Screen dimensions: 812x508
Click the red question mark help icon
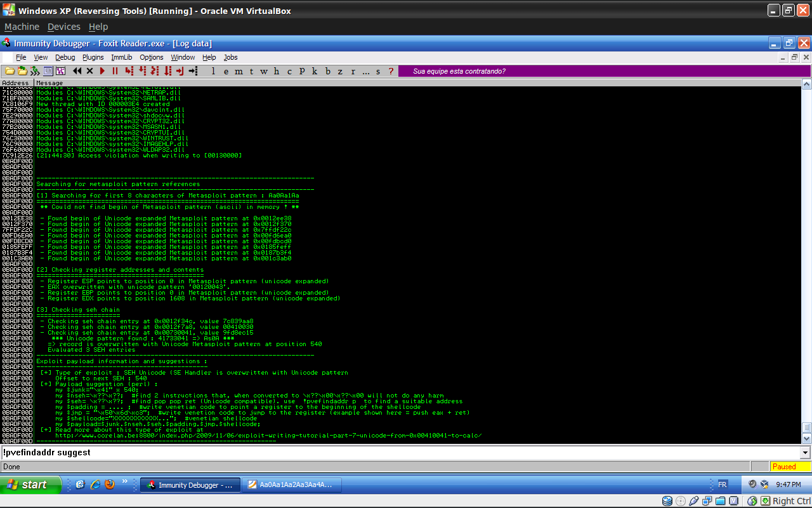point(391,71)
